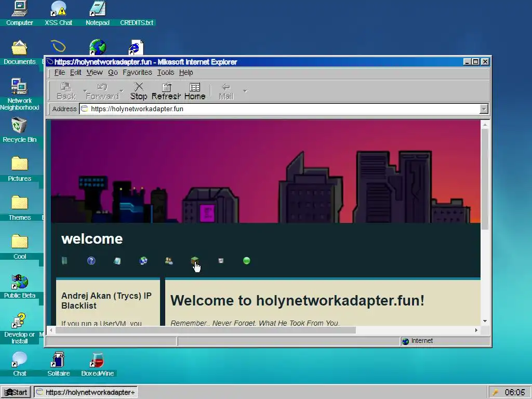Open the Documents folder on desktop

tap(19, 52)
